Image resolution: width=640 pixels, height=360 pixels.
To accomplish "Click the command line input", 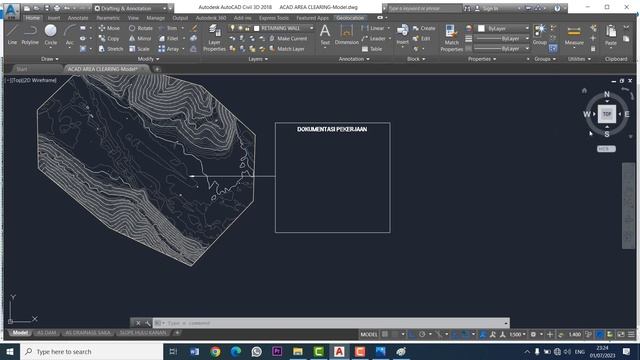I will click(x=331, y=323).
